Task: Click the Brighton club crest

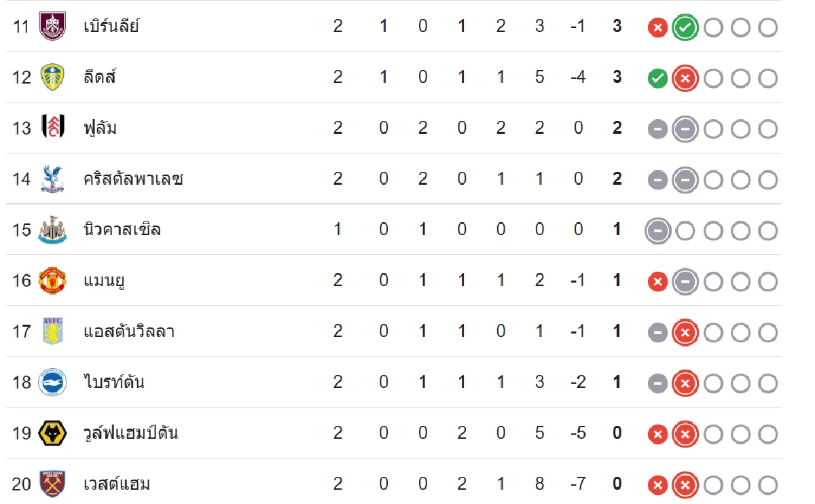Action: click(52, 382)
